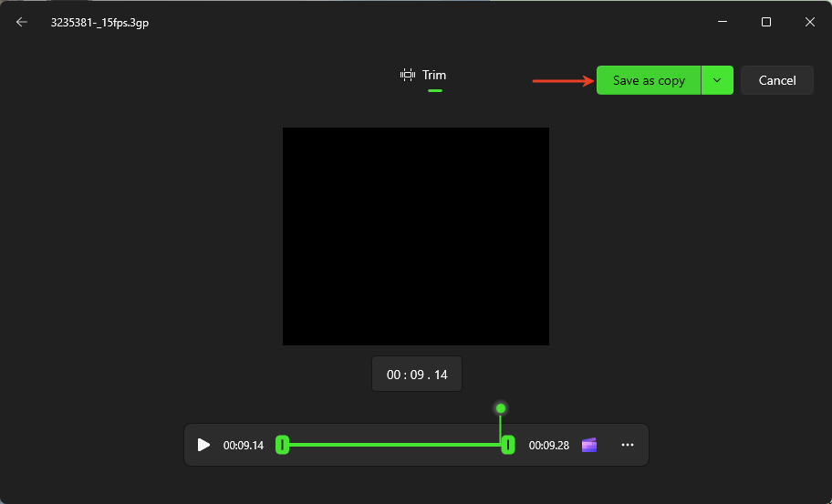The width and height of the screenshot is (832, 504).
Task: Close the video editor window
Action: (x=809, y=23)
